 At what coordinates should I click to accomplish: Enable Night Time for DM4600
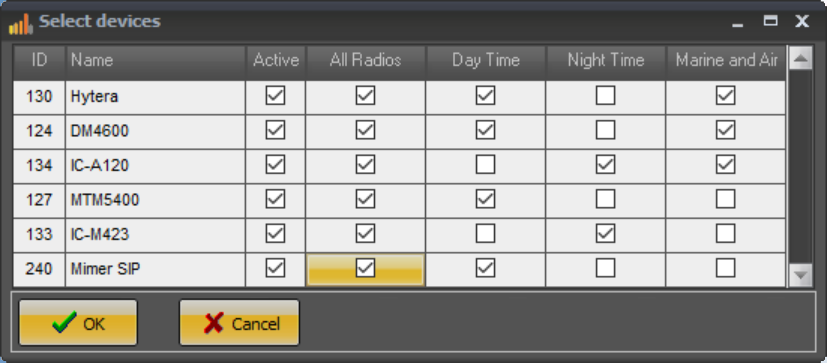click(x=605, y=130)
